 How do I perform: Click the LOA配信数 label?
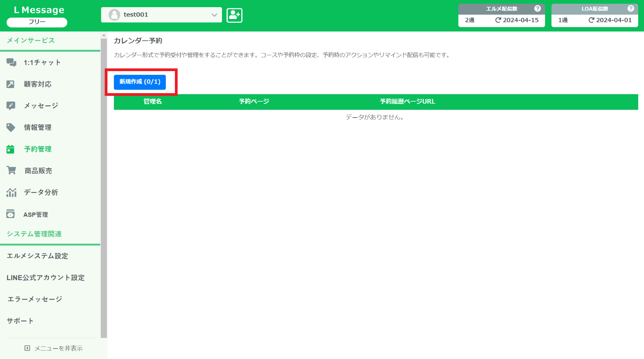(x=595, y=9)
